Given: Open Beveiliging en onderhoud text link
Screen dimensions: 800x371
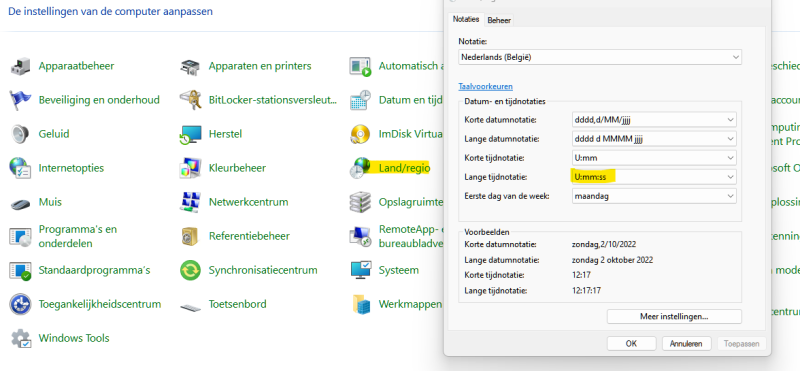Looking at the screenshot, I should point(99,100).
